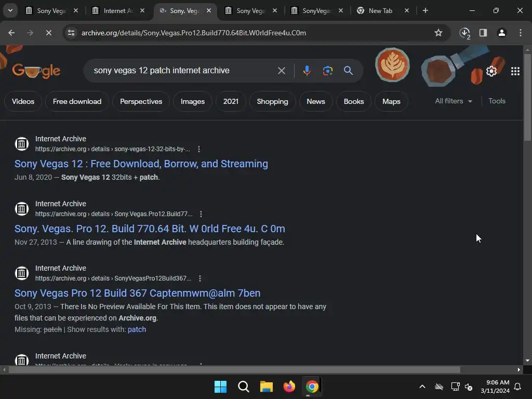Close the Internet Archive tab
The width and height of the screenshot is (532, 399).
[142, 11]
